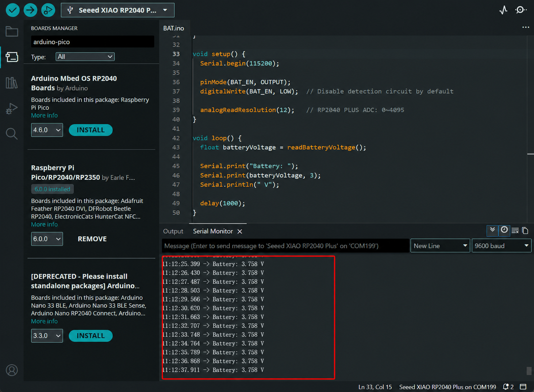The height and width of the screenshot is (392, 534).
Task: Toggle timestamp display in Serial Monitor
Action: 504,230
